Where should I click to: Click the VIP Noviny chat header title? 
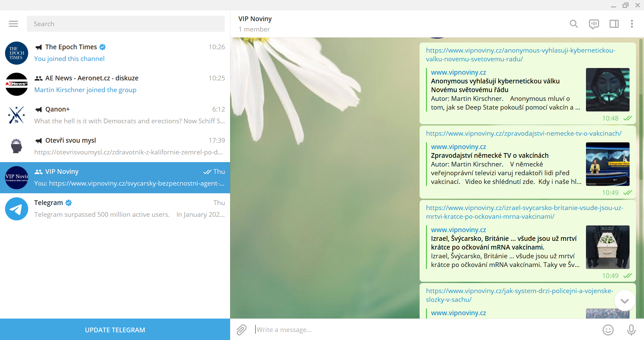click(x=255, y=19)
